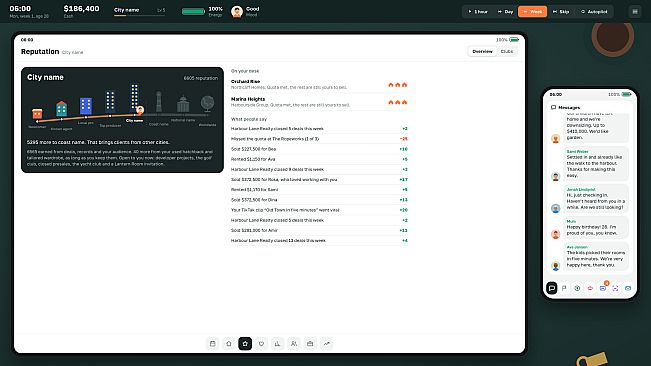Click the City name level progress bar
The height and width of the screenshot is (366, 651).
click(x=140, y=15)
